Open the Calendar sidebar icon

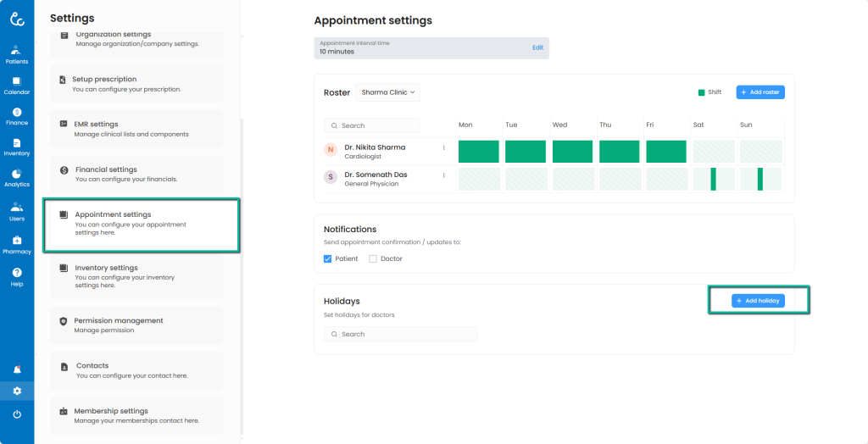pos(17,85)
